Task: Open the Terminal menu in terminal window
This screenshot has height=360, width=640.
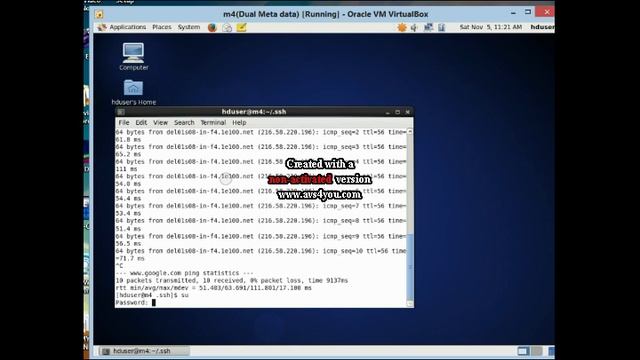Action: [x=213, y=122]
